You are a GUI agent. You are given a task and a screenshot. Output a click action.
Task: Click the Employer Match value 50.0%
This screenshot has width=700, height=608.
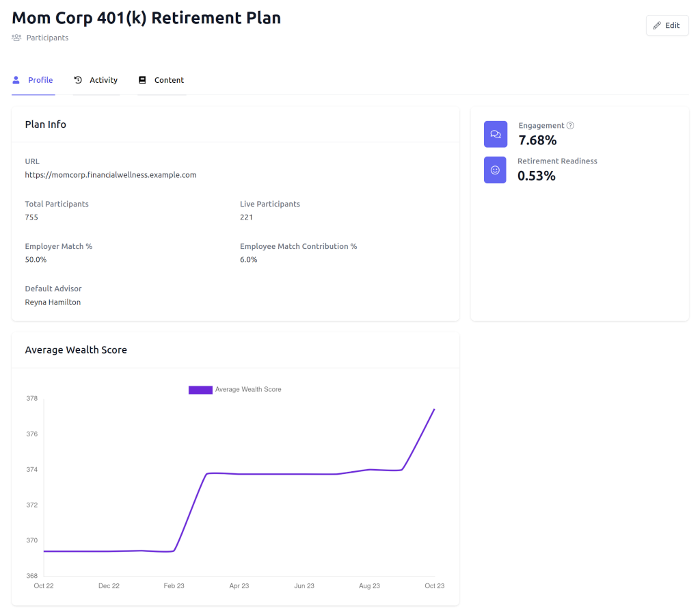36,260
